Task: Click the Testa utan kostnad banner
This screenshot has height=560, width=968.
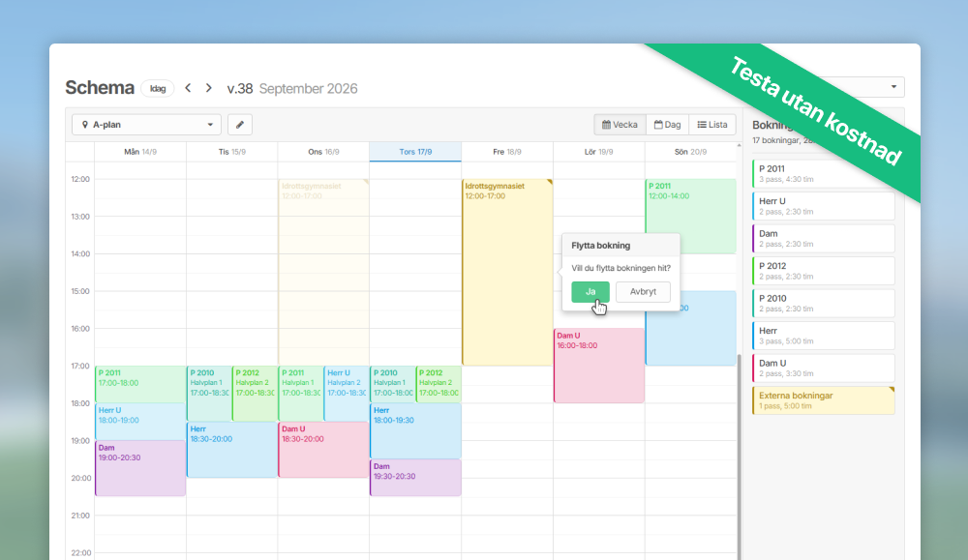Action: (x=815, y=111)
